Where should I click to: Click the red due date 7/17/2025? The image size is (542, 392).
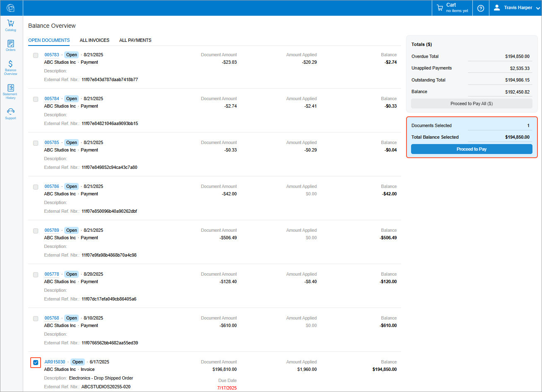click(x=227, y=388)
